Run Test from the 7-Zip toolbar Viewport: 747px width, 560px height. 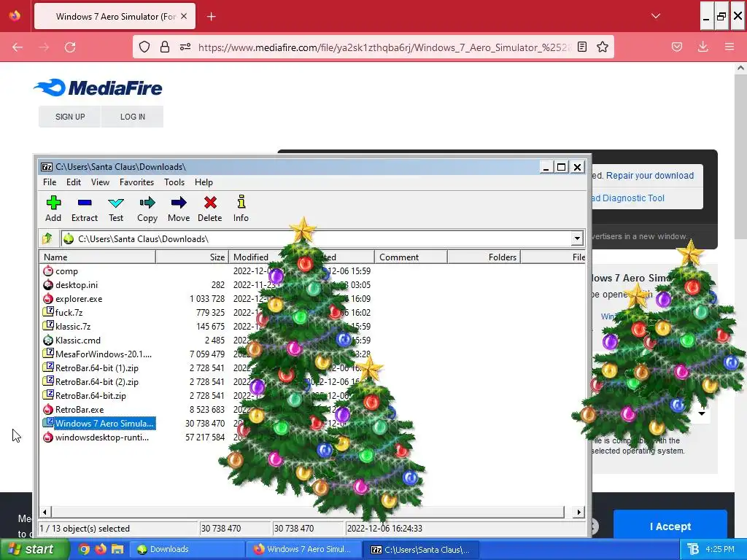point(116,209)
